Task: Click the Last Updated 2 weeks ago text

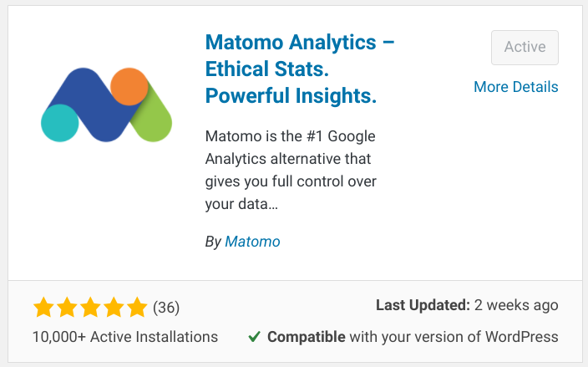Action: click(467, 305)
